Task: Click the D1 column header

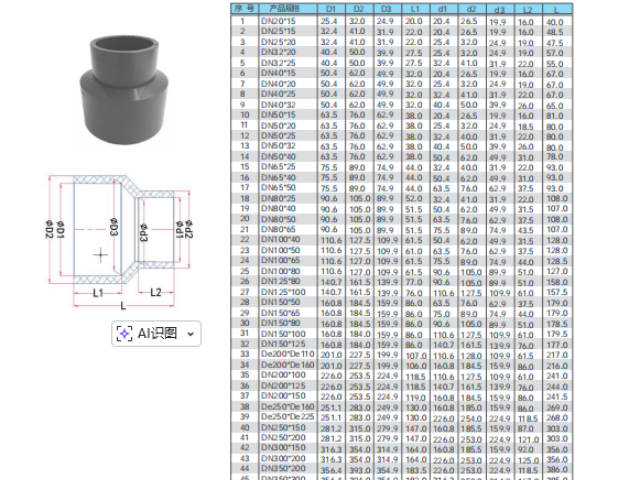Action: click(330, 8)
